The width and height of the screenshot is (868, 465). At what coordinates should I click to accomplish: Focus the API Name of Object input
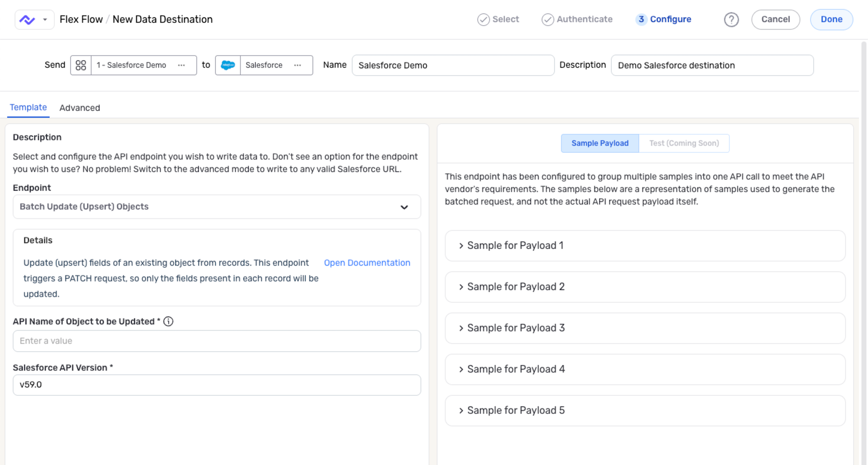(217, 341)
